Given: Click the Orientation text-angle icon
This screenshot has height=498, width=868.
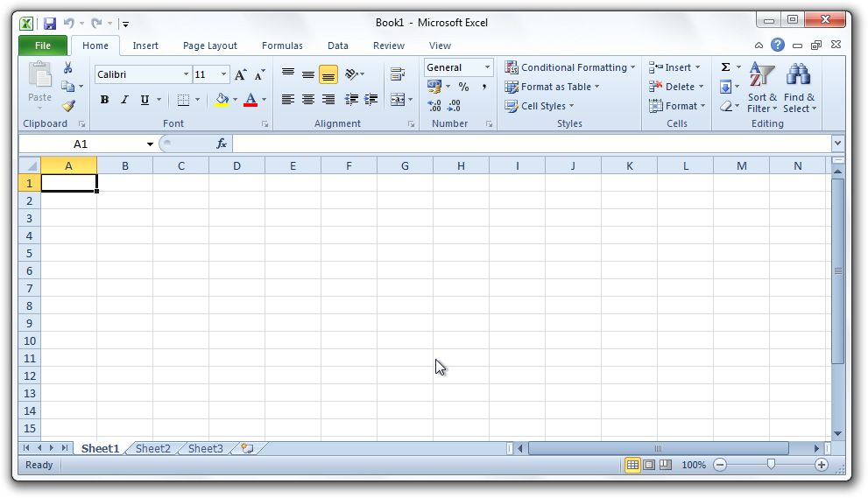Looking at the screenshot, I should (x=351, y=74).
